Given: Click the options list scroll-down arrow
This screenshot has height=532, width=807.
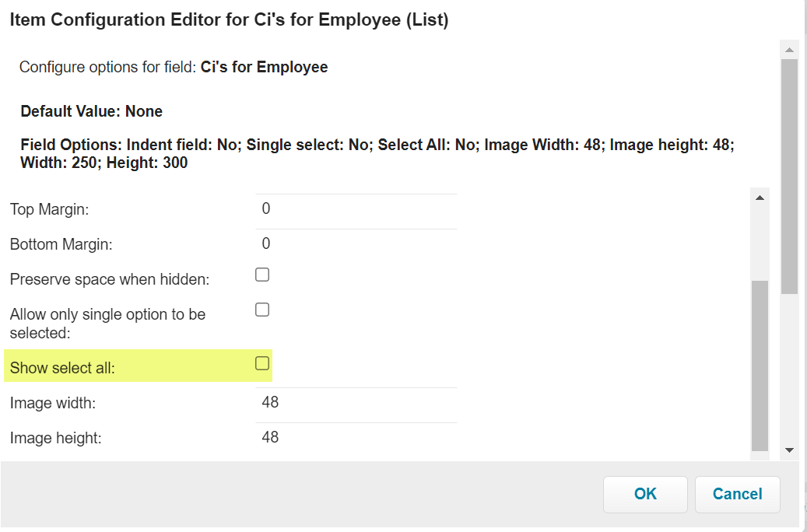Looking at the screenshot, I should tap(789, 450).
